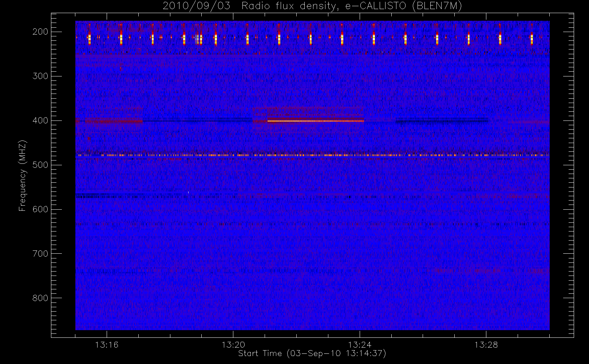Click the orange interference band near 480 MHz
The image size is (589, 364).
click(x=312, y=155)
